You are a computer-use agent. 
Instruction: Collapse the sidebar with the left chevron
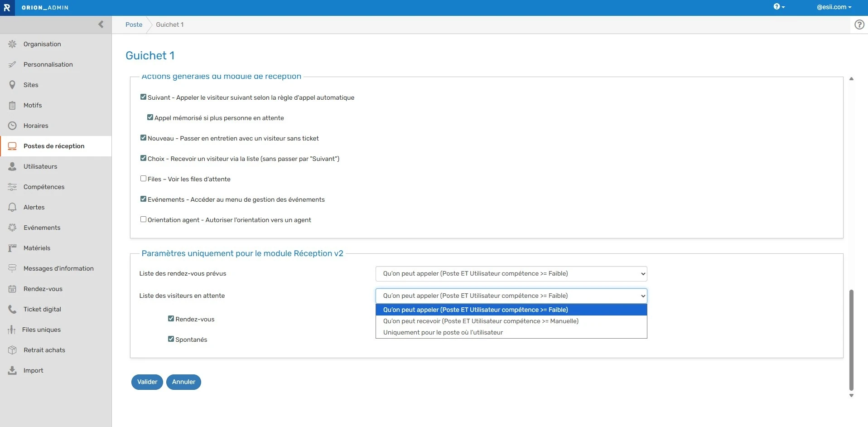(101, 24)
